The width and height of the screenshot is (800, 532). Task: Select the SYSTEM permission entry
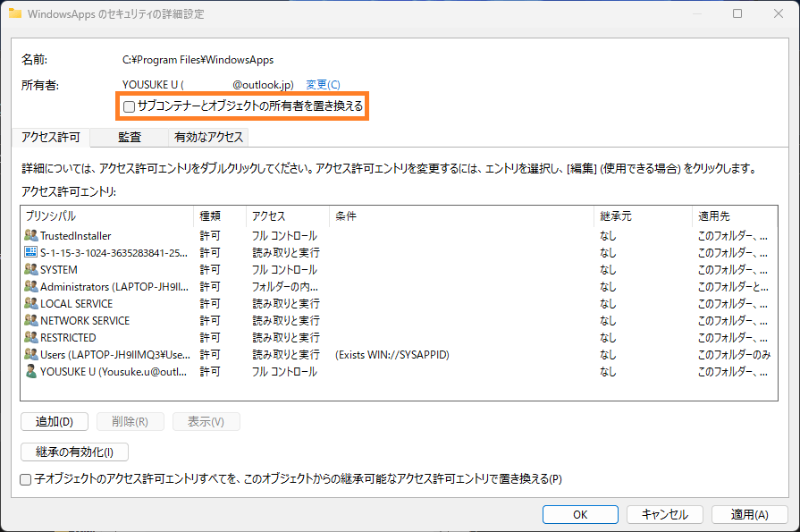(x=399, y=269)
